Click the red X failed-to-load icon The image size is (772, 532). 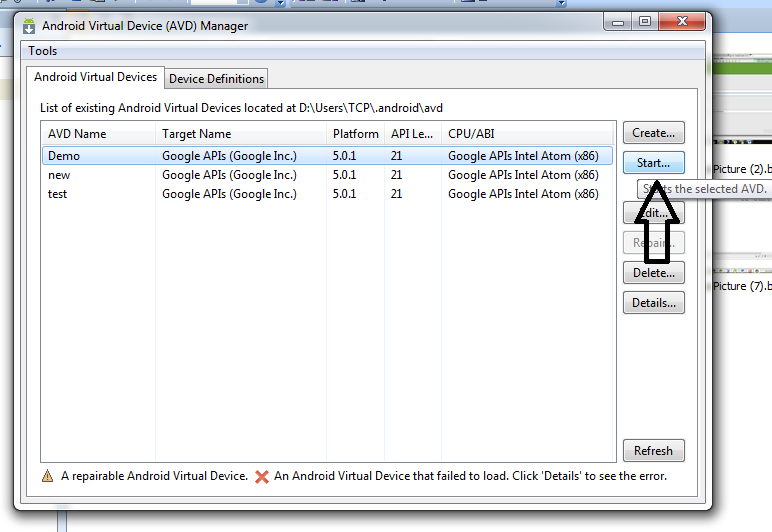pos(262,476)
